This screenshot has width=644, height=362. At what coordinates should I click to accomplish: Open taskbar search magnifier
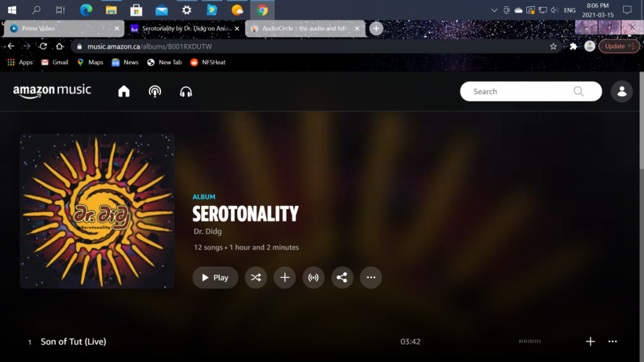pyautogui.click(x=36, y=10)
